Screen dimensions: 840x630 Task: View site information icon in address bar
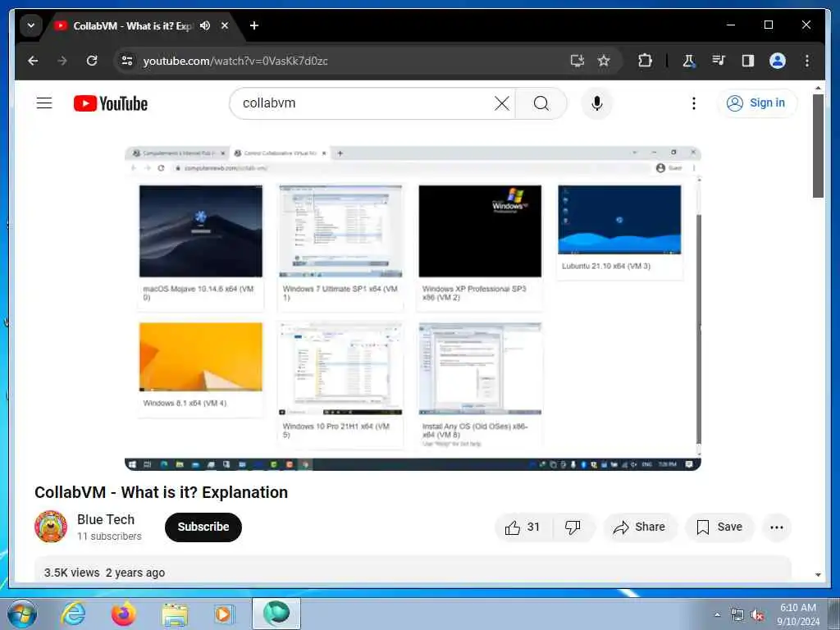coord(127,61)
